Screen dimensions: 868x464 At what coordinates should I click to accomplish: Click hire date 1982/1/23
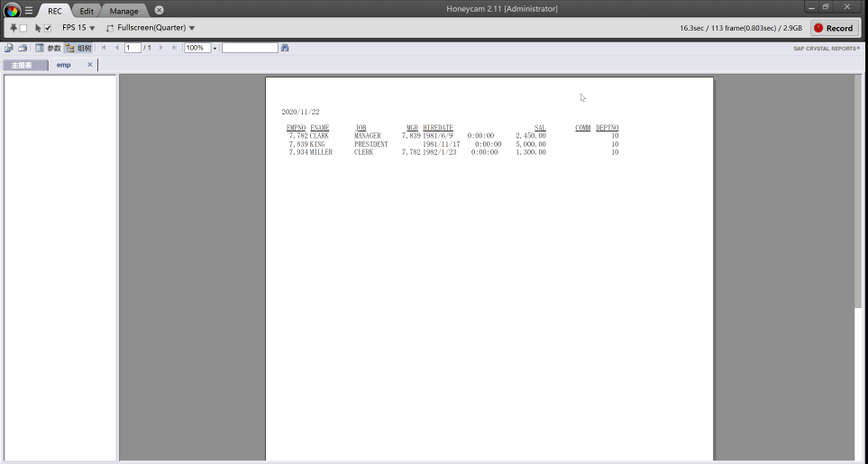tap(440, 152)
